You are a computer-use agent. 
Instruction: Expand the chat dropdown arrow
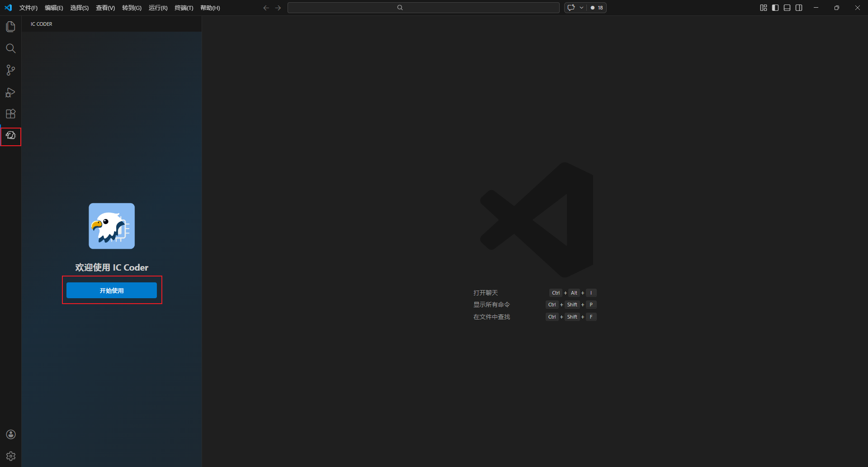[581, 8]
